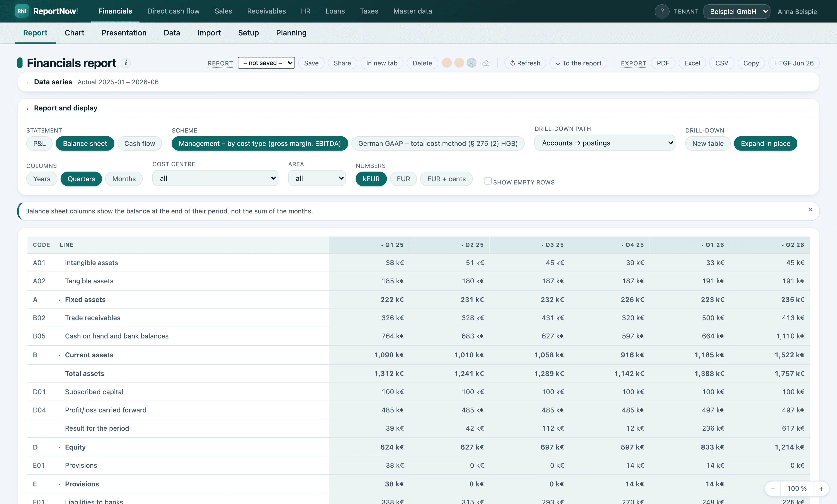Collapse the Fixed assets row
The width and height of the screenshot is (837, 504).
coord(60,300)
